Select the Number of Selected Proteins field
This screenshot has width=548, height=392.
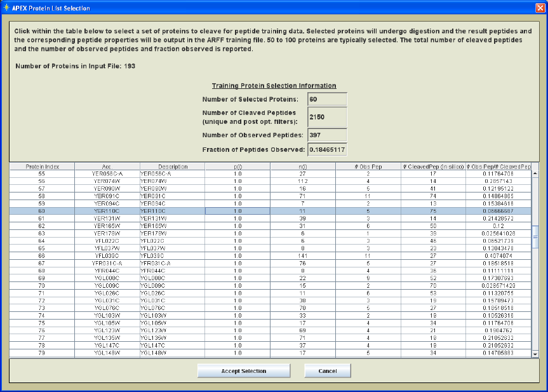click(326, 99)
